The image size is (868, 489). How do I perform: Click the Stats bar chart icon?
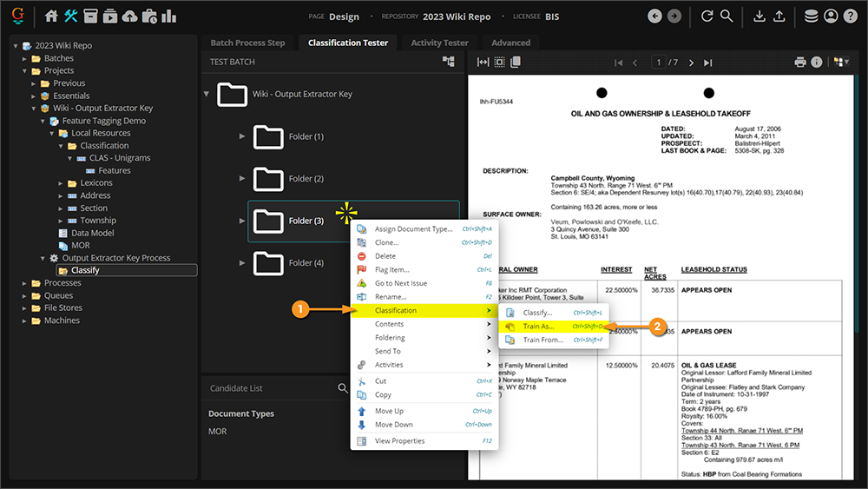pos(168,16)
